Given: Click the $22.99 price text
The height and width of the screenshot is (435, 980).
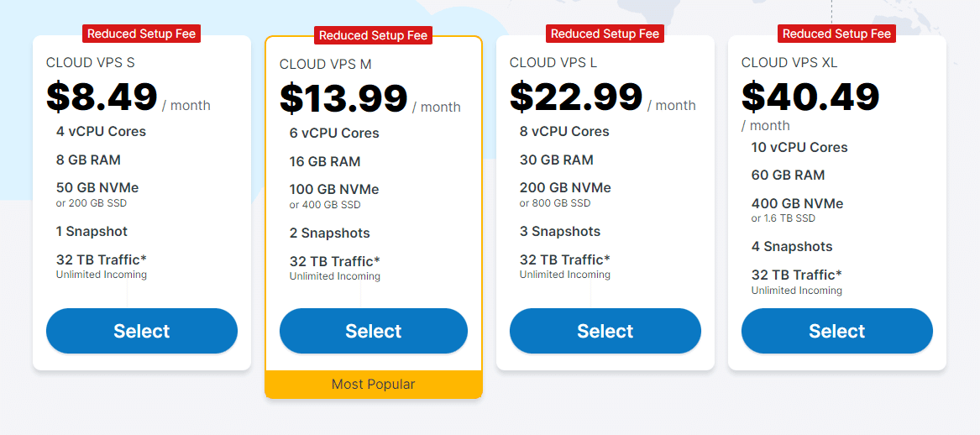Looking at the screenshot, I should pyautogui.click(x=575, y=97).
